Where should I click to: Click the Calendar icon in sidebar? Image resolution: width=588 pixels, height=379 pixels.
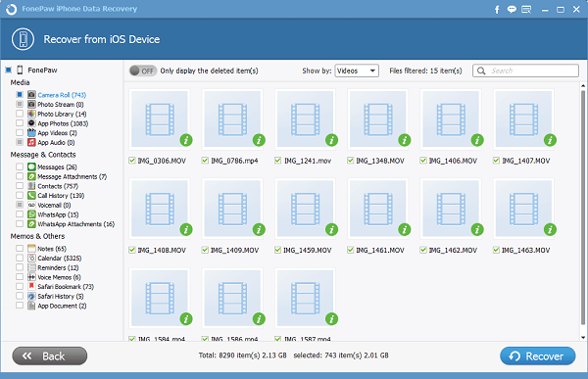(31, 258)
